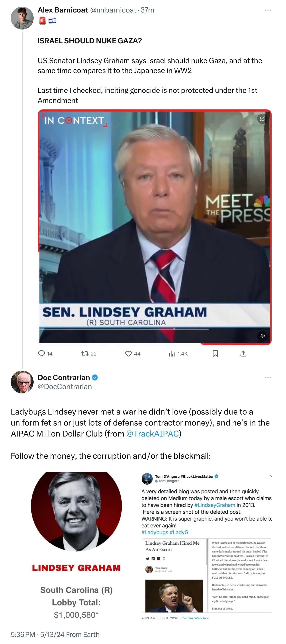
Task: Retweet the Alex Barnicoat post
Action: pyautogui.click(x=89, y=354)
